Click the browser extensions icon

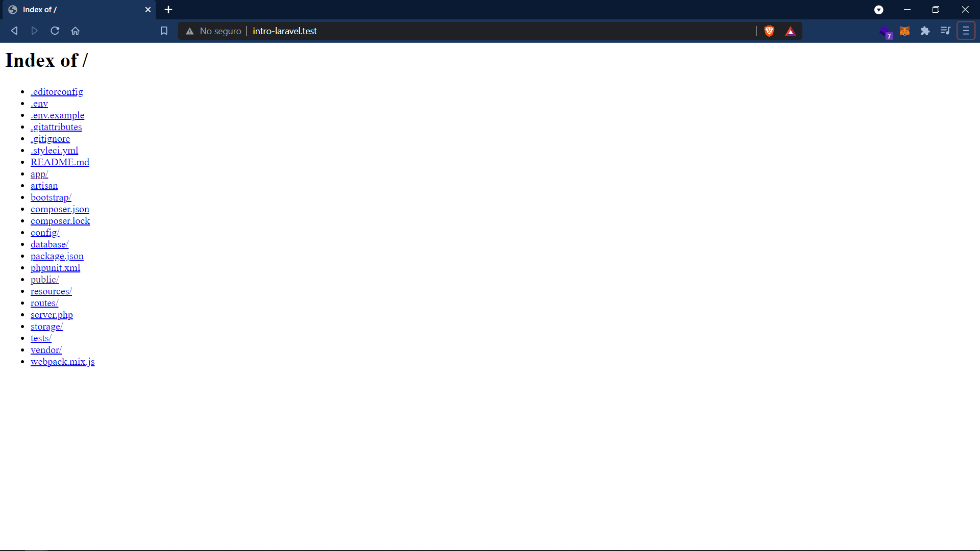click(925, 31)
